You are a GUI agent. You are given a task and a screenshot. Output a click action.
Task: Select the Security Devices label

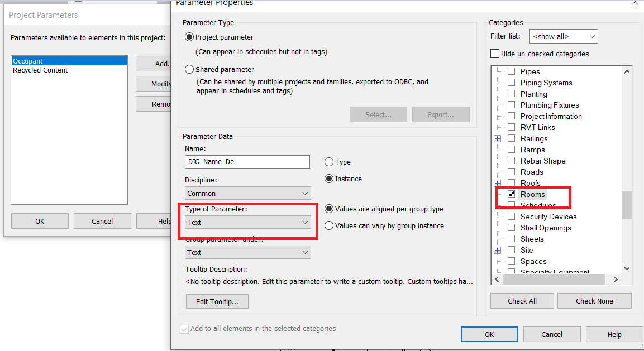click(x=548, y=217)
